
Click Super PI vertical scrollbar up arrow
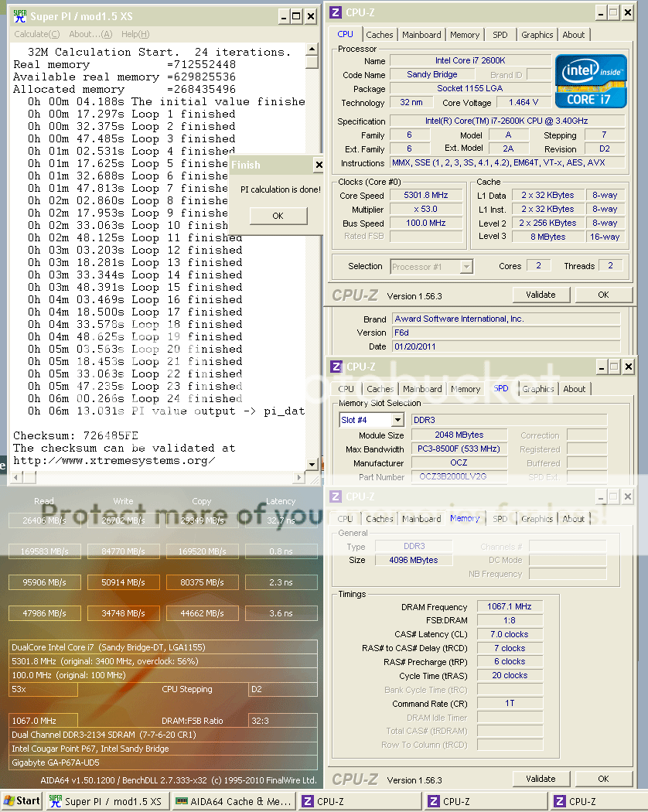[x=312, y=49]
